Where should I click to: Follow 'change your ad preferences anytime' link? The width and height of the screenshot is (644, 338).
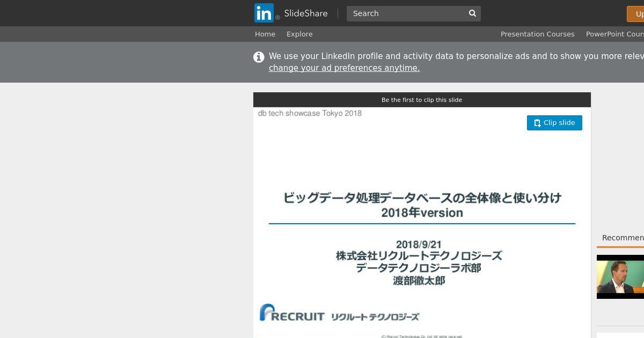pyautogui.click(x=344, y=68)
